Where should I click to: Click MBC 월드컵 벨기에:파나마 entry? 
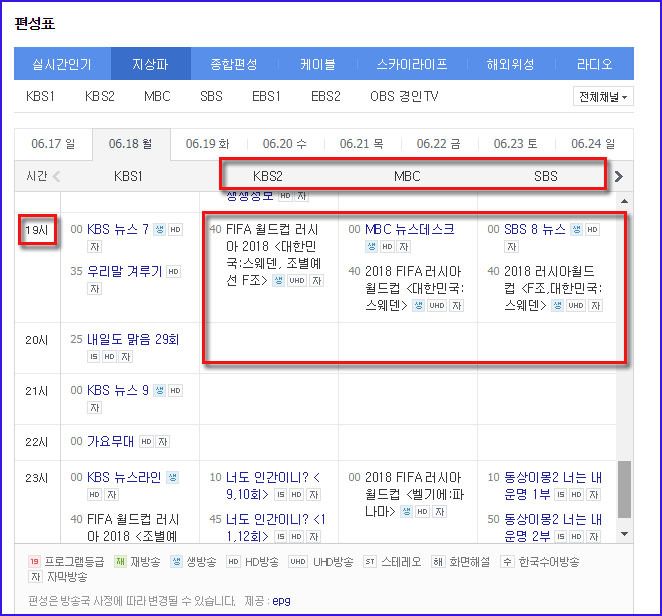click(414, 494)
